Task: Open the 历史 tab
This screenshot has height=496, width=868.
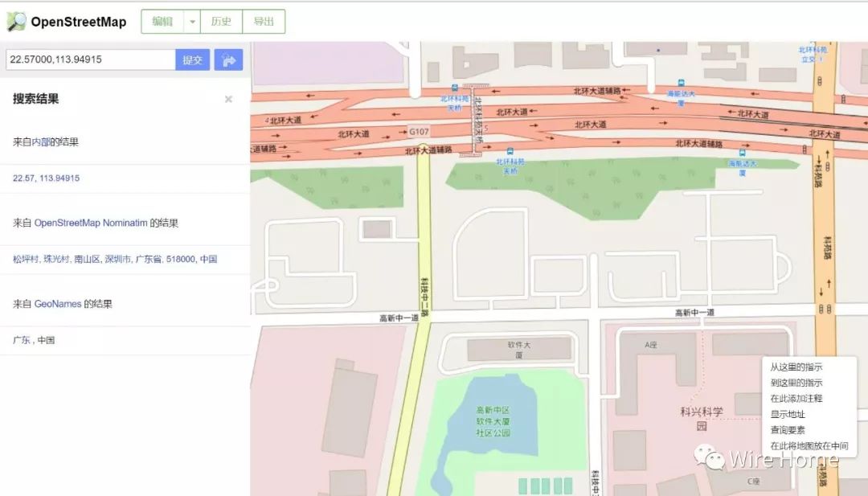Action: click(x=222, y=22)
